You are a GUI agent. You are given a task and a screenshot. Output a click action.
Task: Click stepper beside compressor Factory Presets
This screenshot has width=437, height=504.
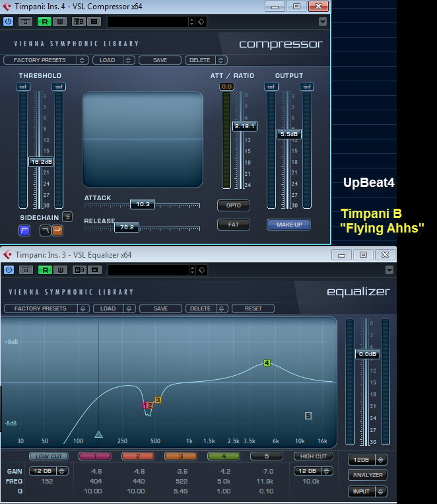click(83, 60)
